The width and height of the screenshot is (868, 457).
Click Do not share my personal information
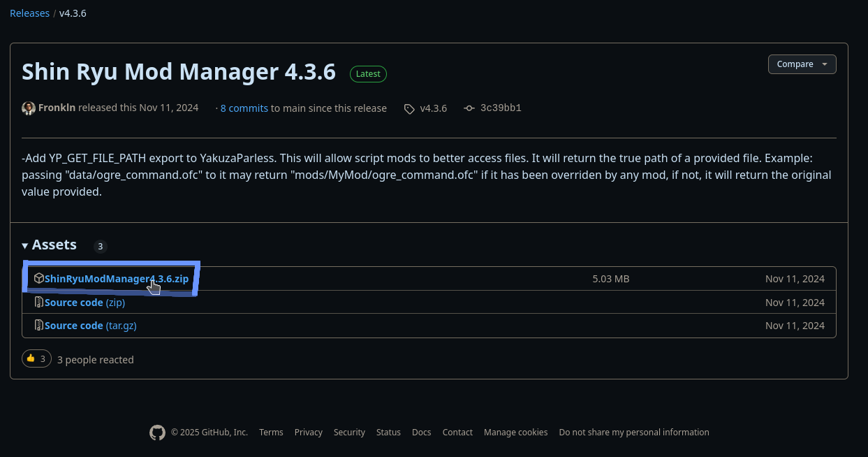coord(634,433)
